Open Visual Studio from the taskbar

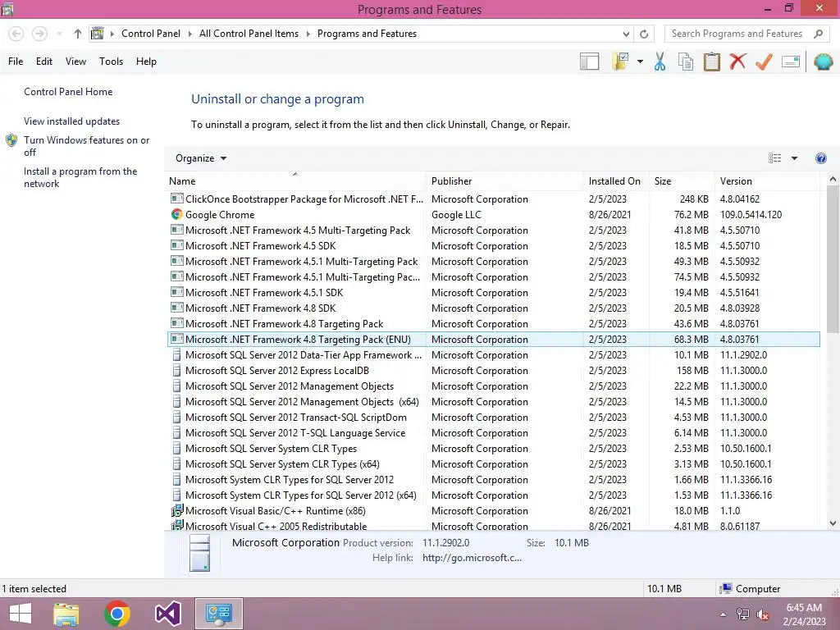point(167,614)
